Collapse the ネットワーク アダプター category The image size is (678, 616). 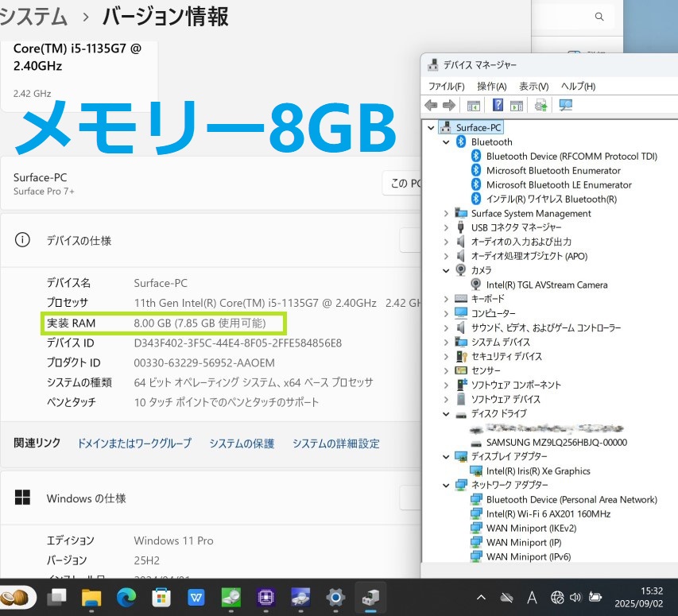446,485
